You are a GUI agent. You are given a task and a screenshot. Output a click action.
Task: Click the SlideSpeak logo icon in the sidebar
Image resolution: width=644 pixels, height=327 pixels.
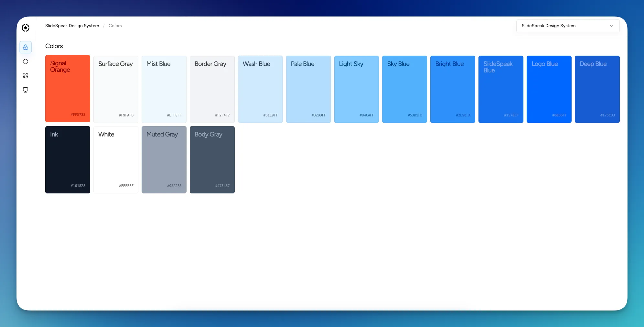point(26,28)
